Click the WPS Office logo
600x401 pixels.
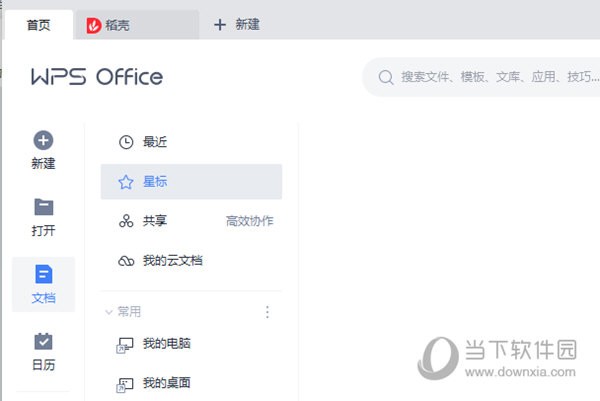(x=97, y=77)
